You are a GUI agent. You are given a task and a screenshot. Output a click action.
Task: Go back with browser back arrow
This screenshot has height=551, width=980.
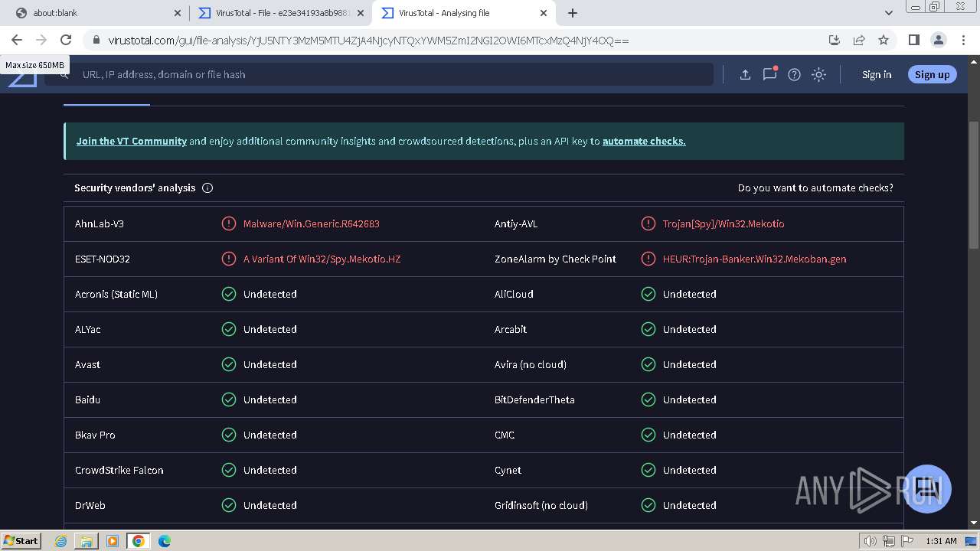17,40
